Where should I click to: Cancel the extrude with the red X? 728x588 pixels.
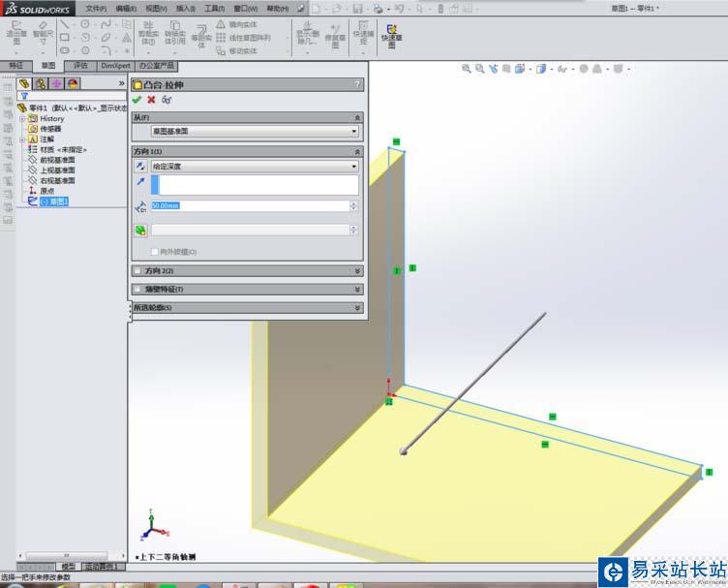pos(151,100)
